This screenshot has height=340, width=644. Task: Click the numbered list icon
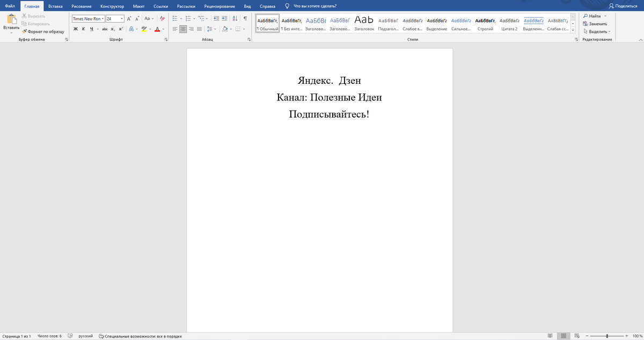[x=188, y=18]
